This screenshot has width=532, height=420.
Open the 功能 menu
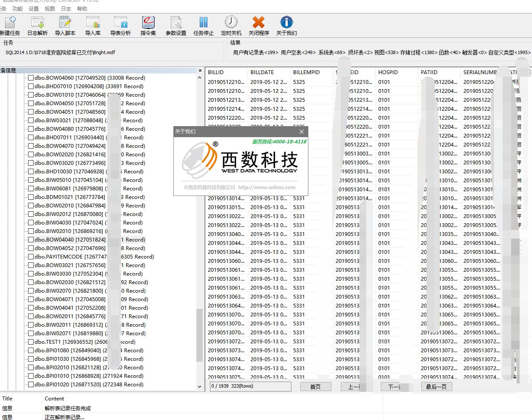click(17, 9)
